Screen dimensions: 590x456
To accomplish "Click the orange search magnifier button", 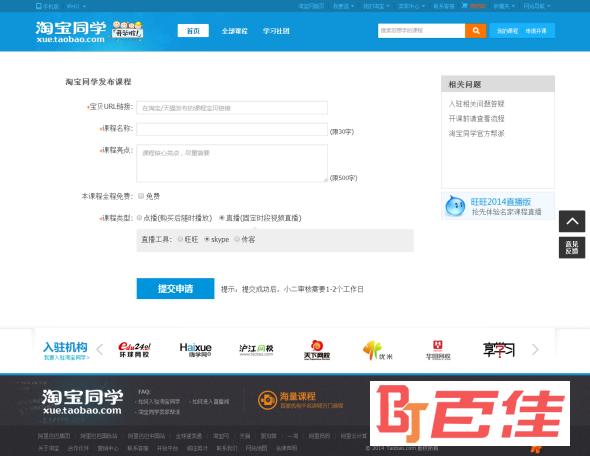I will coord(476,31).
